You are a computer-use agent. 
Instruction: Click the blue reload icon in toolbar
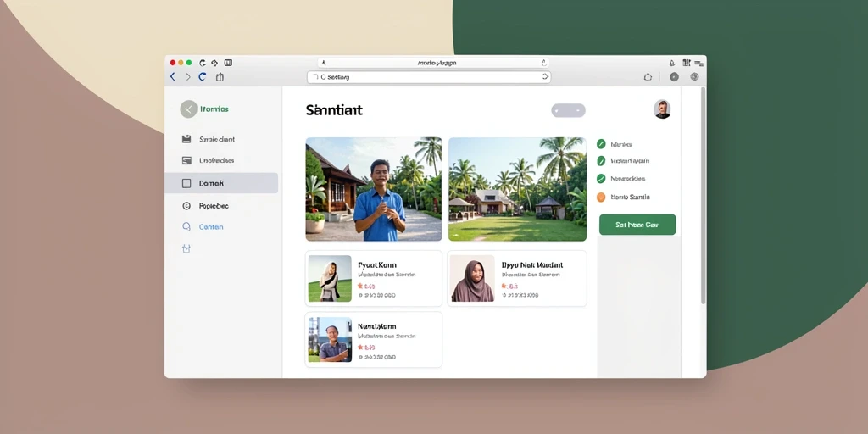[x=202, y=77]
